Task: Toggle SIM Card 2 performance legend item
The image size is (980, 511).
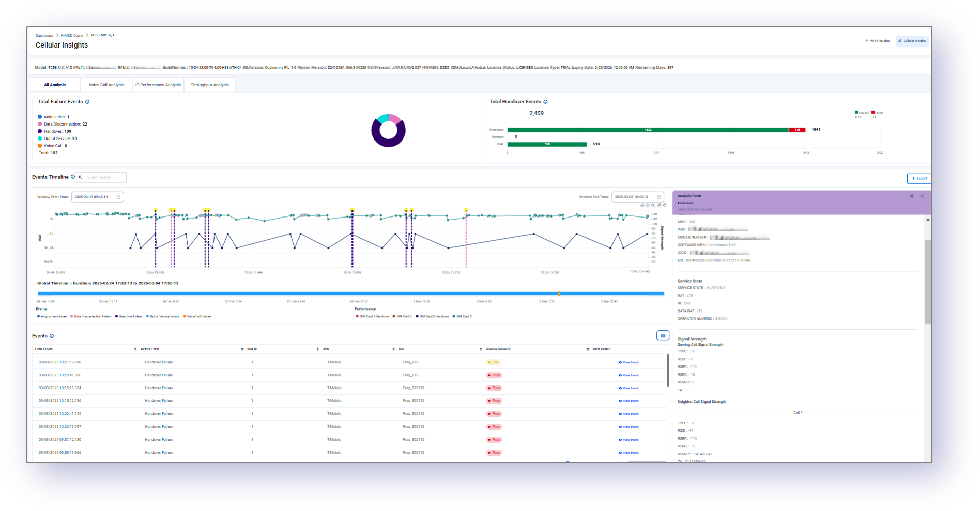Action: point(462,316)
